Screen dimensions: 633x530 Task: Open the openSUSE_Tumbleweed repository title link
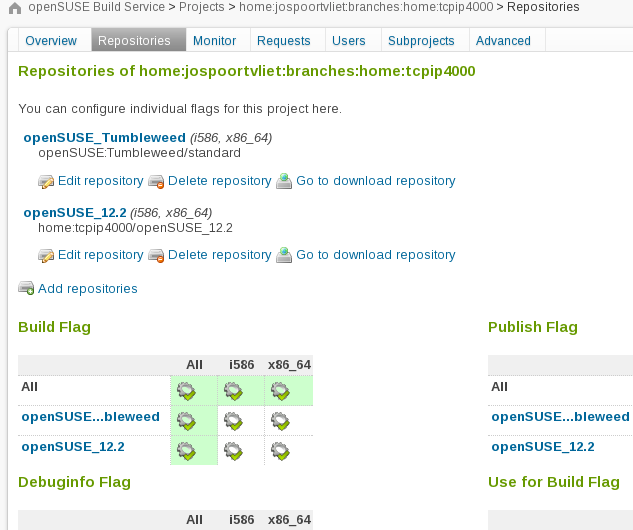tap(105, 138)
